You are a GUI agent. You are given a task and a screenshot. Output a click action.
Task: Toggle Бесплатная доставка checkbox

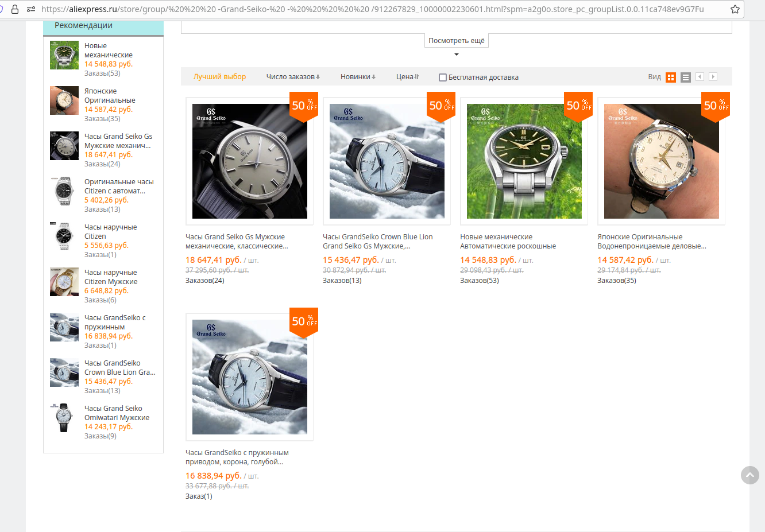443,77
